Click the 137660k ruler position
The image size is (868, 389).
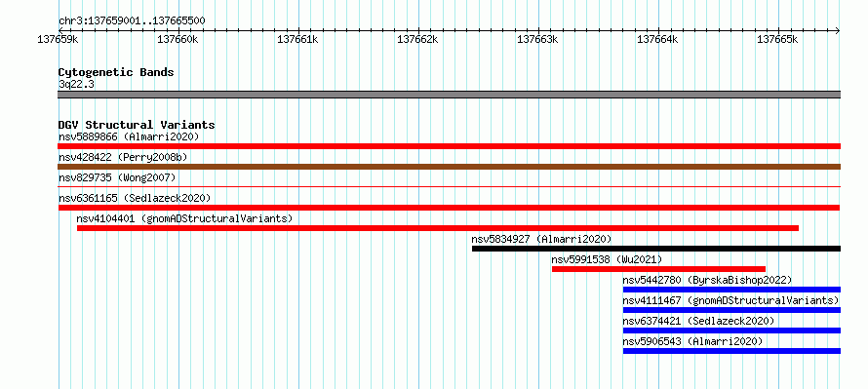point(178,39)
